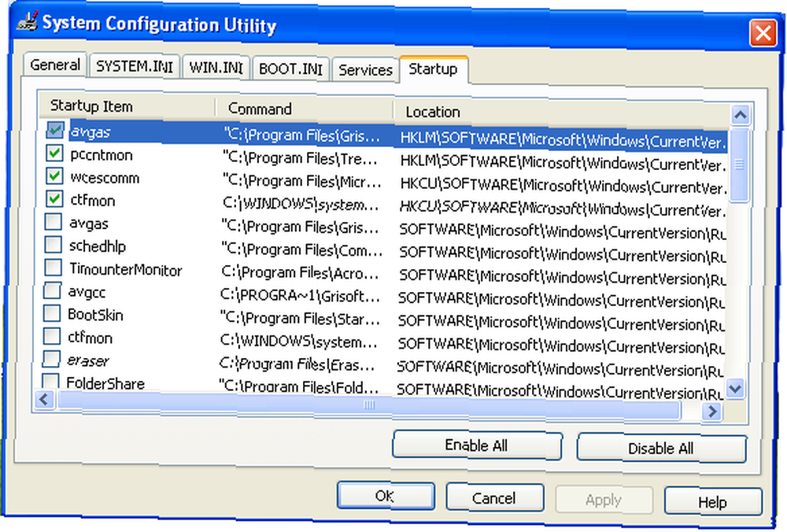Click the scroll down arrow of the list

736,388
